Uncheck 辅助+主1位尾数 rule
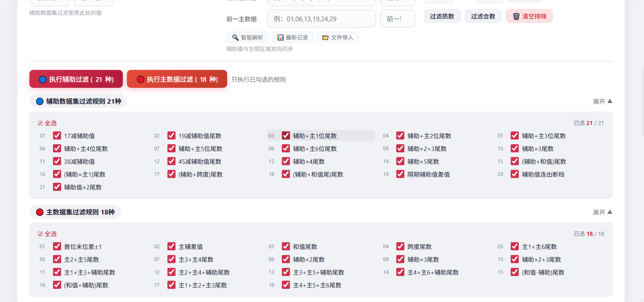 click(x=286, y=135)
